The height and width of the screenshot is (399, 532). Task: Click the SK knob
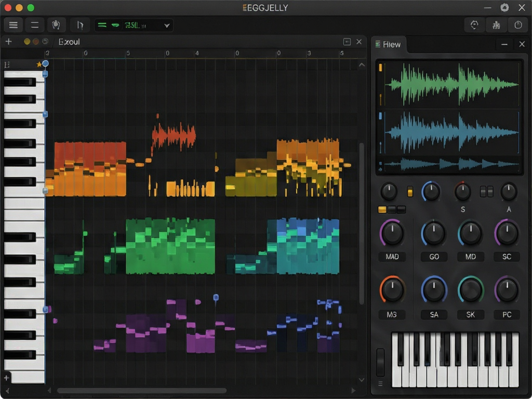tap(470, 290)
